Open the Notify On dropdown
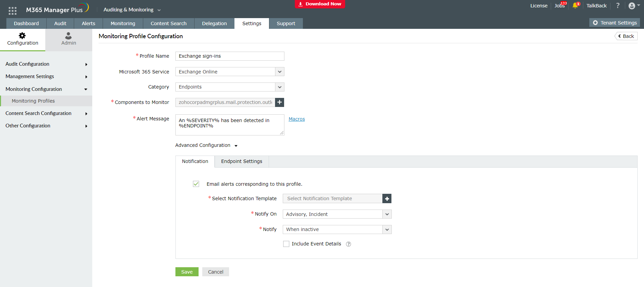 pos(337,214)
